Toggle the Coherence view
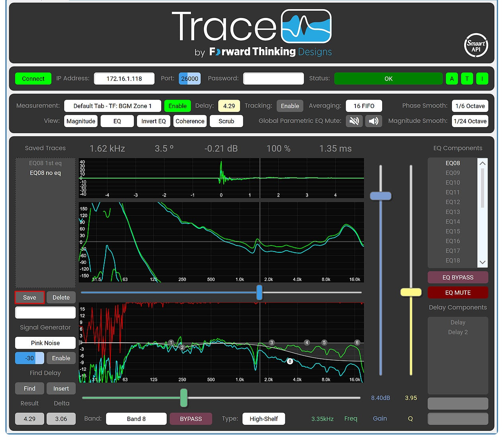 [190, 121]
